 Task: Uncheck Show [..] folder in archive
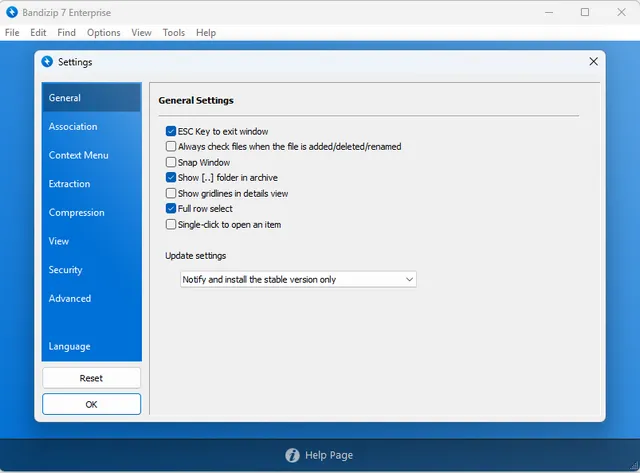pyautogui.click(x=171, y=177)
